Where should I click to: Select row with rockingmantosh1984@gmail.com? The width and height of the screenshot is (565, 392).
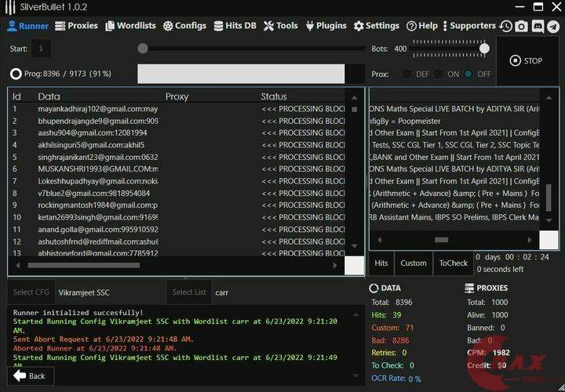click(x=177, y=205)
